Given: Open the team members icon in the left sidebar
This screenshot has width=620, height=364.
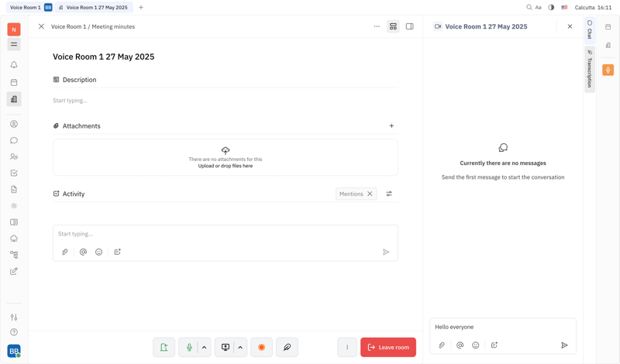Looking at the screenshot, I should pyautogui.click(x=14, y=156).
